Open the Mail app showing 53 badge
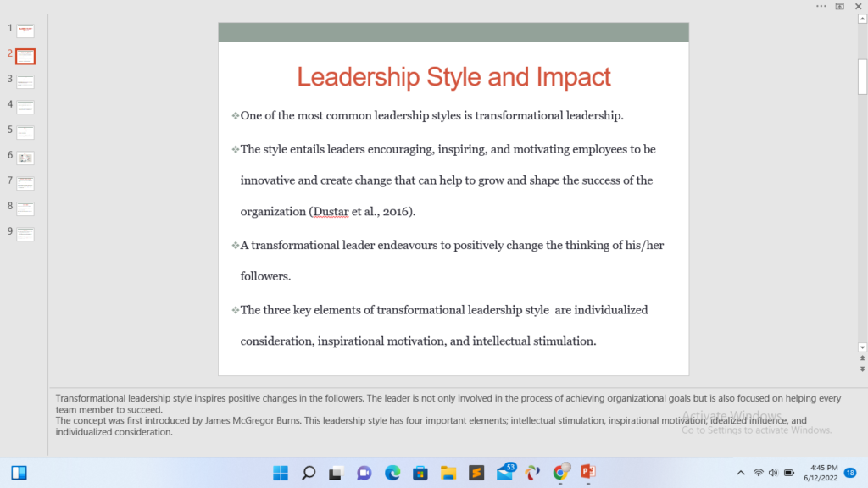 [505, 473]
